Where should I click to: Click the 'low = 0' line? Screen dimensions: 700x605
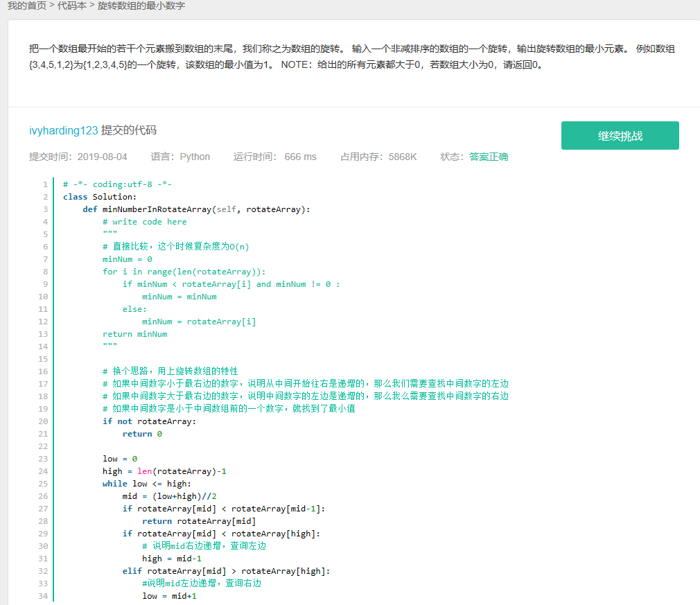coord(120,459)
